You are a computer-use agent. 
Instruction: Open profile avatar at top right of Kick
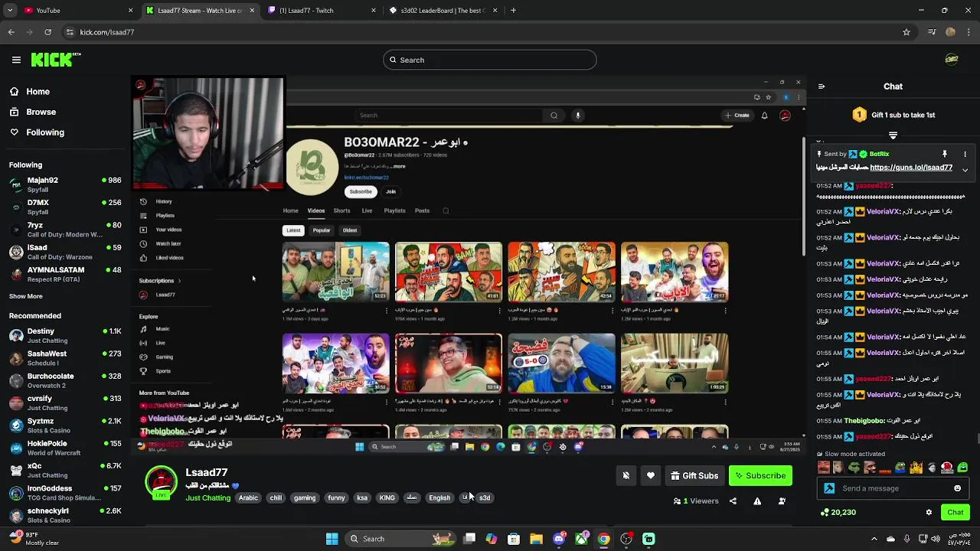click(952, 60)
